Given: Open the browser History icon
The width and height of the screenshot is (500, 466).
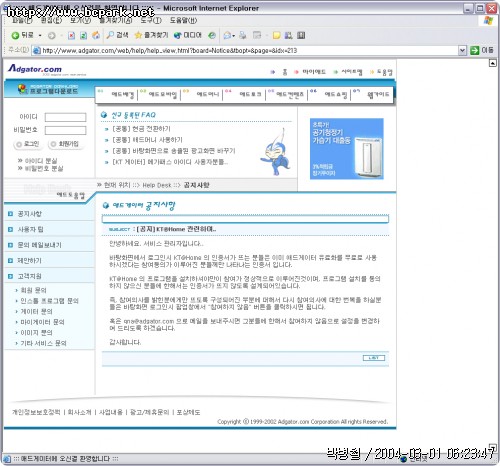Looking at the screenshot, I should coord(212,35).
